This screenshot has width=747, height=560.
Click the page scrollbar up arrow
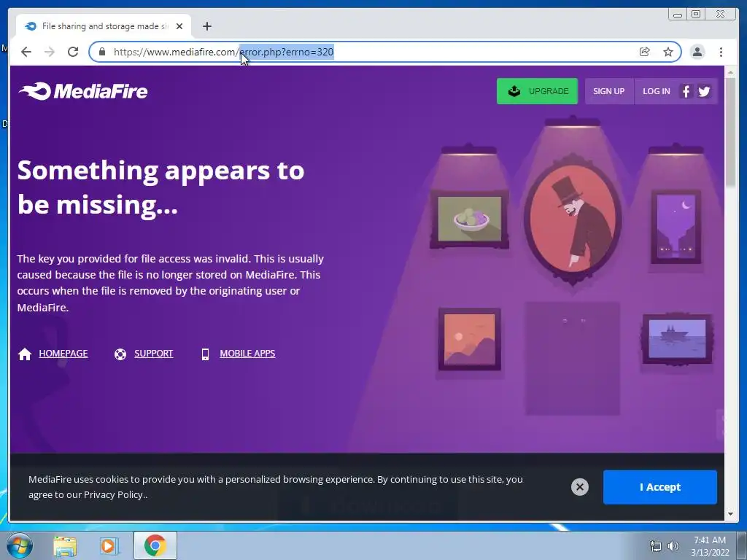click(x=730, y=72)
